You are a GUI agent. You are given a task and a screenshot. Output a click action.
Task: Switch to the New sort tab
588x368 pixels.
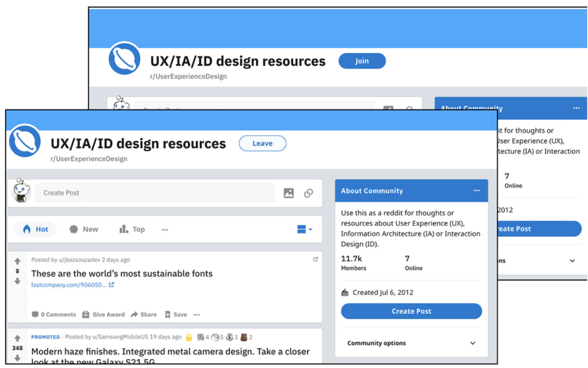(x=84, y=229)
